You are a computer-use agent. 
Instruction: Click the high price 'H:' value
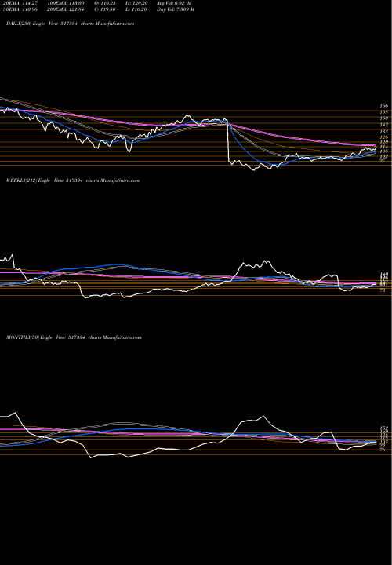pyautogui.click(x=141, y=3)
